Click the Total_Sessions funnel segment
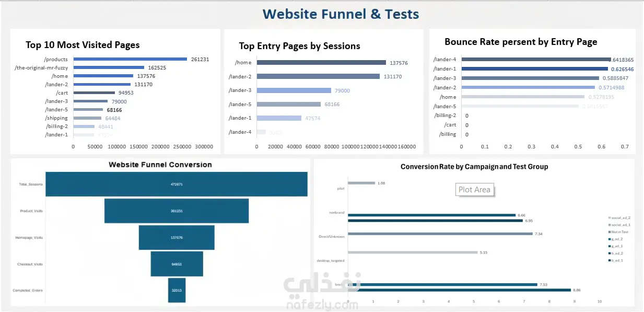Image resolution: width=644 pixels, height=312 pixels. (x=177, y=184)
